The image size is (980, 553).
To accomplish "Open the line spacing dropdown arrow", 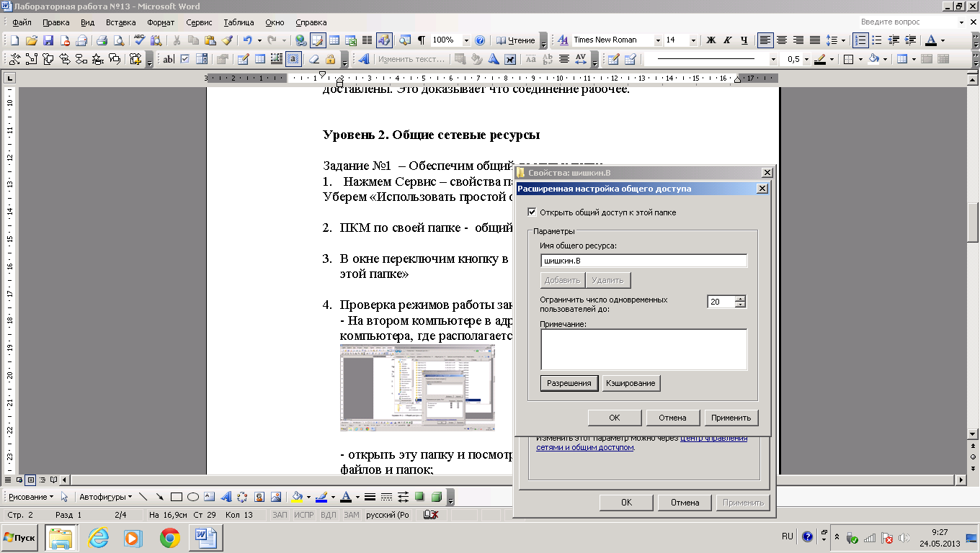I will click(843, 40).
